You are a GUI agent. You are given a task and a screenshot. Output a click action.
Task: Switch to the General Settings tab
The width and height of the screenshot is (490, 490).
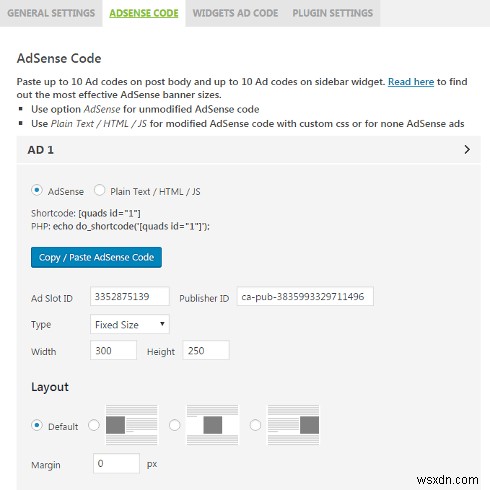51,13
